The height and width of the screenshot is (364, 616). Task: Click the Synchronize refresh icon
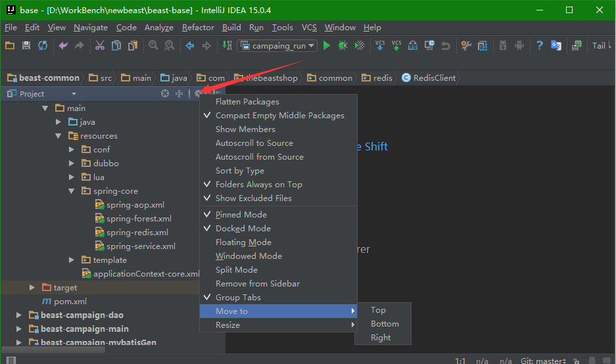pyautogui.click(x=43, y=45)
